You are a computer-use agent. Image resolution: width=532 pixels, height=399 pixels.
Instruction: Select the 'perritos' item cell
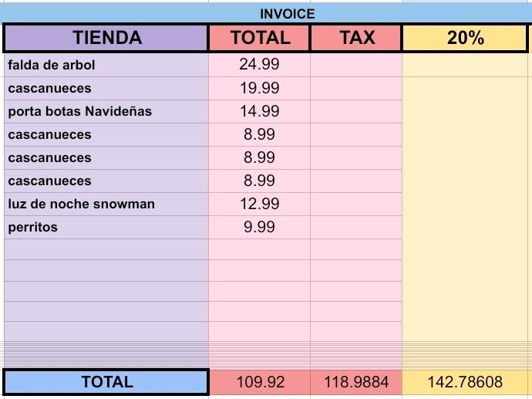click(x=106, y=227)
